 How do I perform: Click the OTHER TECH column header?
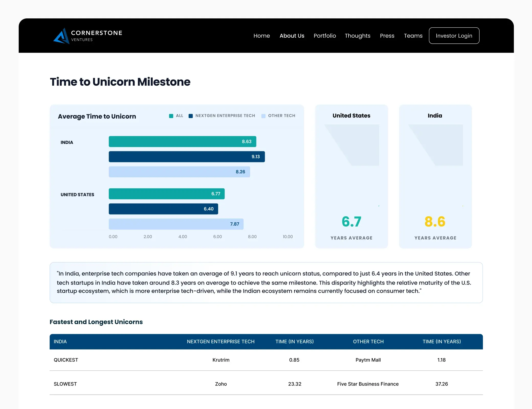click(x=368, y=342)
